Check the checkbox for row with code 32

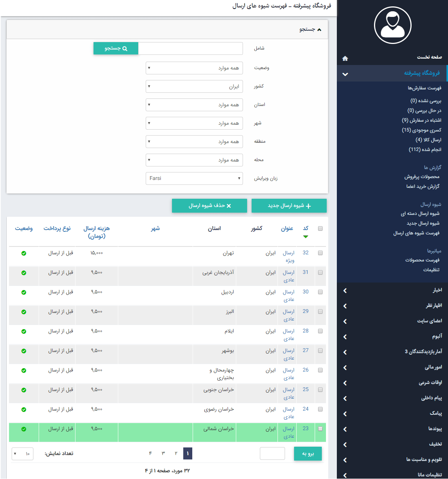tap(320, 253)
